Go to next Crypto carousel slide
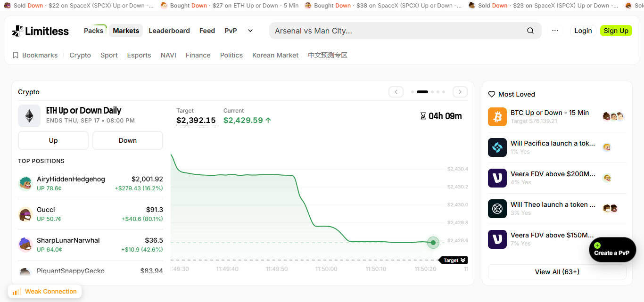The height and width of the screenshot is (302, 644). click(x=460, y=92)
